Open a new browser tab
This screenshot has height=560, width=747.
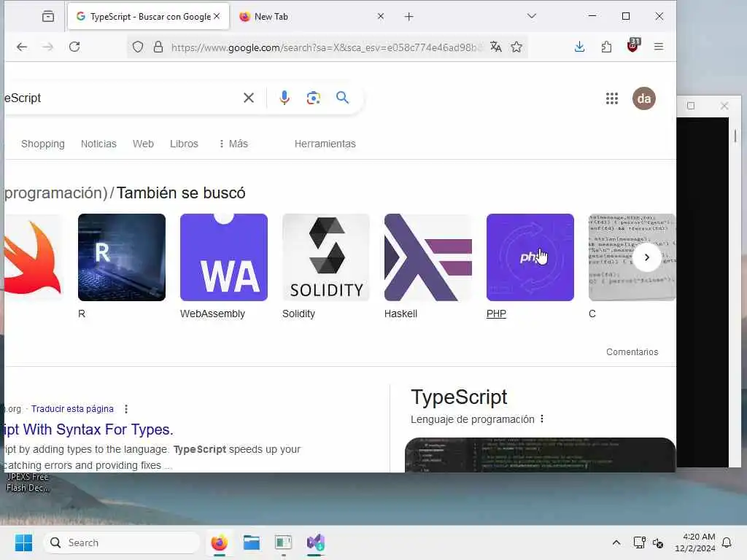click(x=409, y=17)
